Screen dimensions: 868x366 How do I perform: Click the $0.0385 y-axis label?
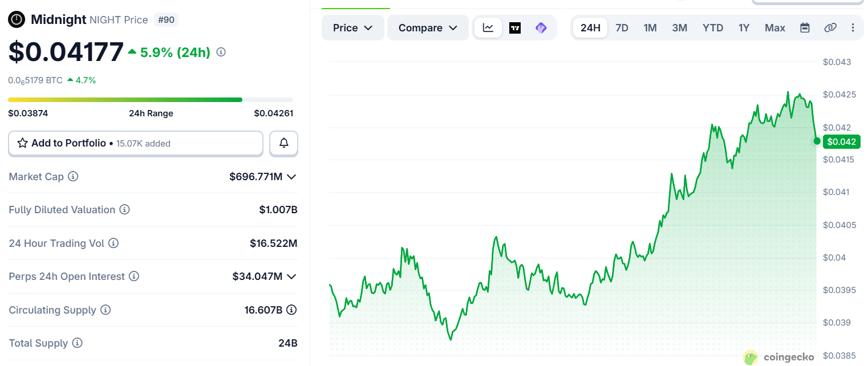(x=839, y=356)
